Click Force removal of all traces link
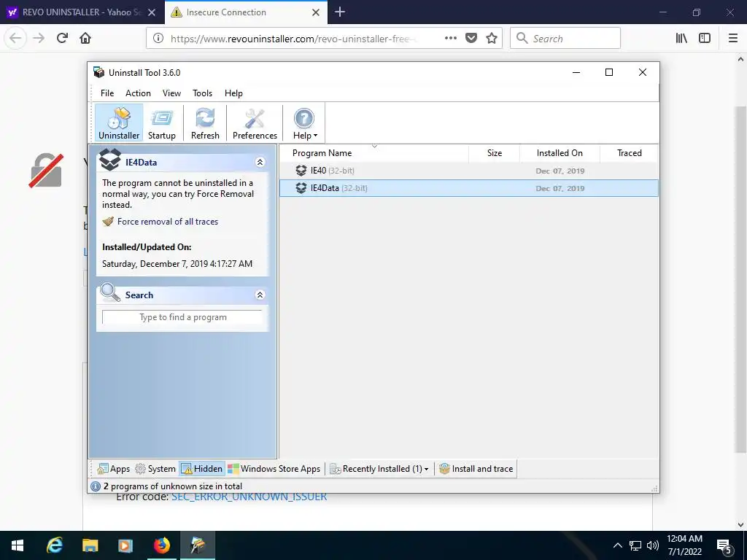747x560 pixels. point(168,222)
